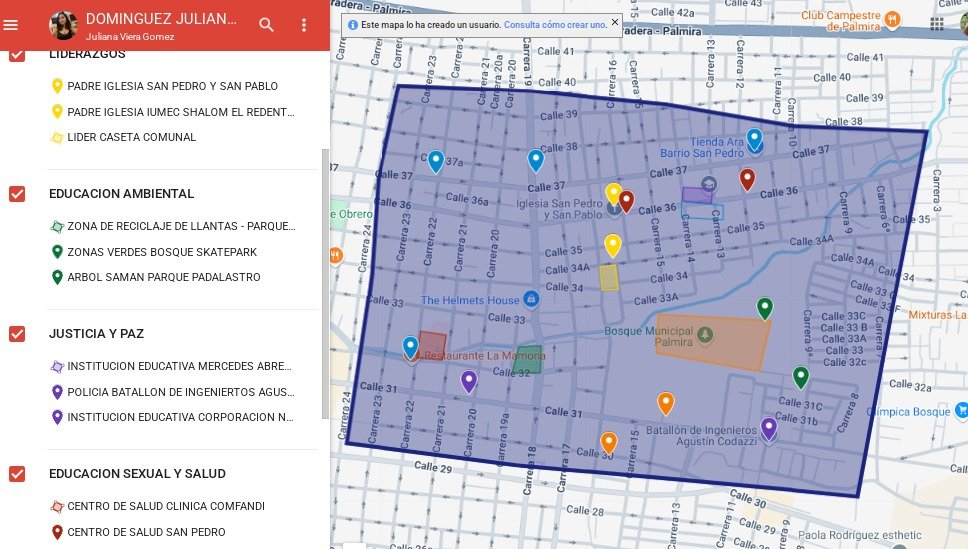This screenshot has width=968, height=549.
Task: Select INSTITUCION EDUCATIVA MERCEDES ABRE item
Action: pos(172,366)
